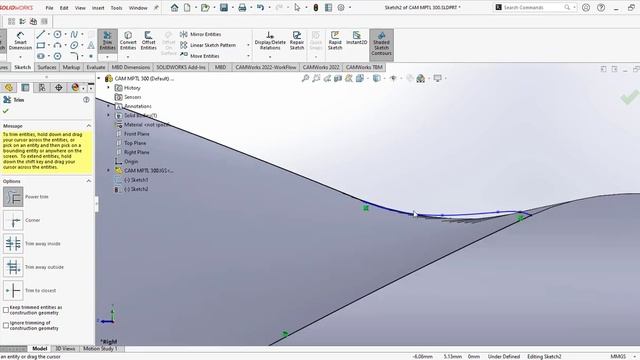Open the Tools menu
Viewport: 640px width, 360px height.
116,8
